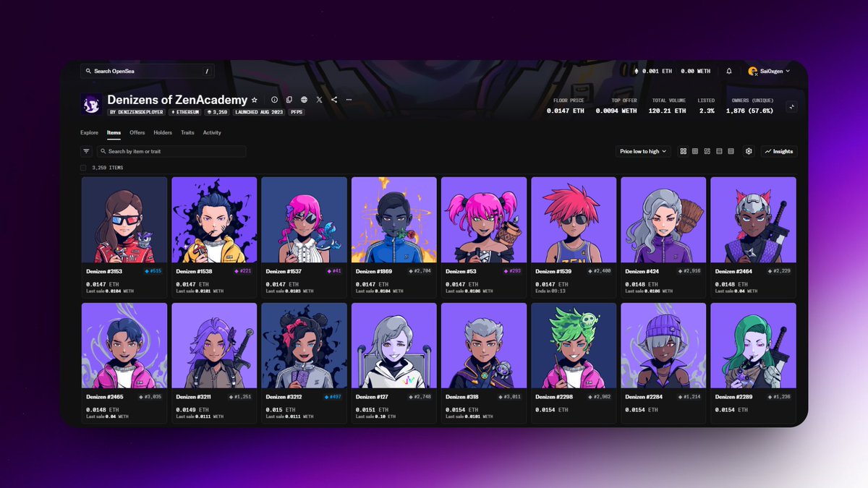The height and width of the screenshot is (488, 868).
Task: Open the Denizen #424 card image
Action: click(663, 220)
